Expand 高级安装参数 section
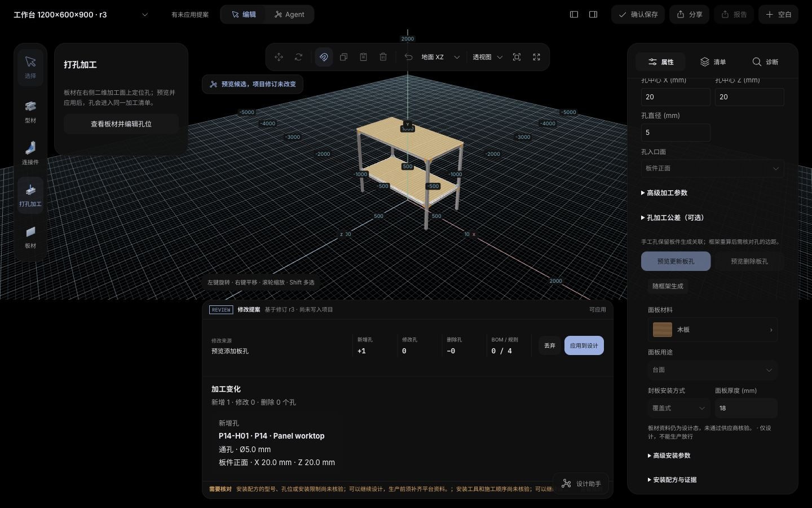 point(669,456)
